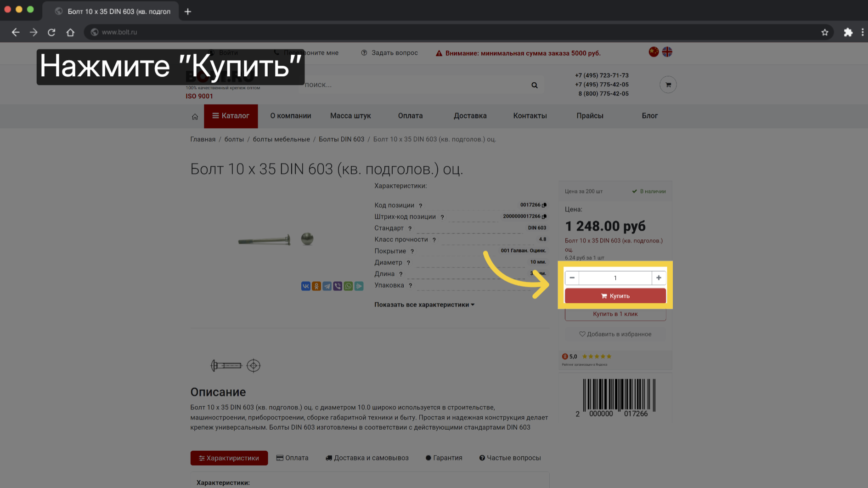Select the Частые вопросы tab
The height and width of the screenshot is (488, 868).
pyautogui.click(x=510, y=458)
